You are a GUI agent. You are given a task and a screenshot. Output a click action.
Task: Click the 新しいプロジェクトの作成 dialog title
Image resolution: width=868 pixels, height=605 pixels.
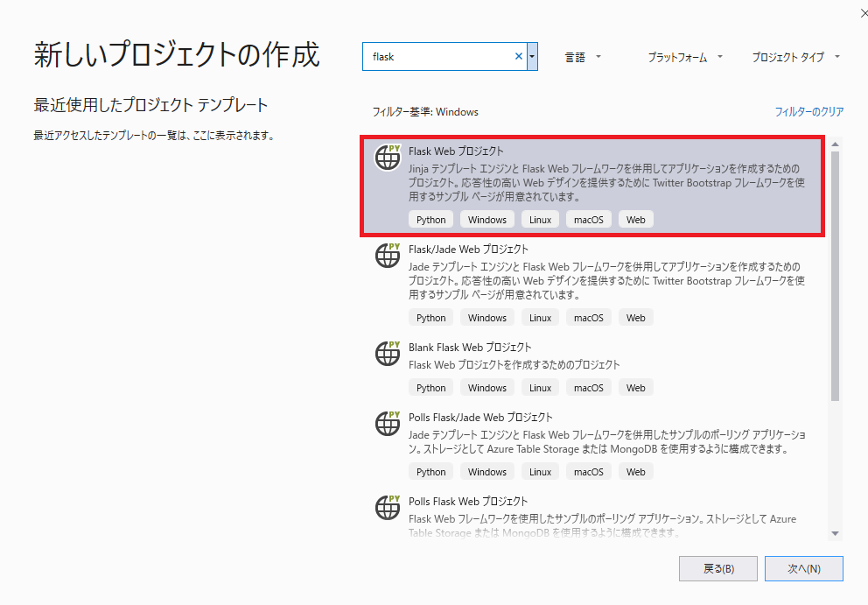(x=177, y=55)
